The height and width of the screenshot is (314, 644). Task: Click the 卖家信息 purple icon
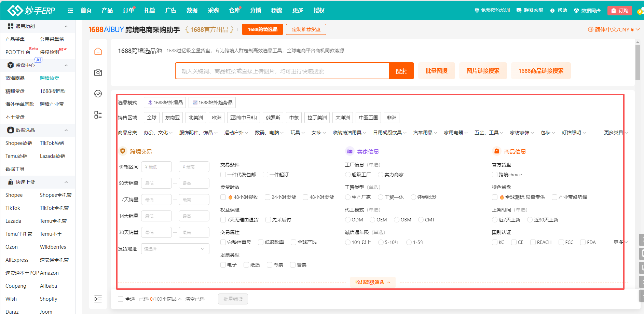(x=350, y=151)
